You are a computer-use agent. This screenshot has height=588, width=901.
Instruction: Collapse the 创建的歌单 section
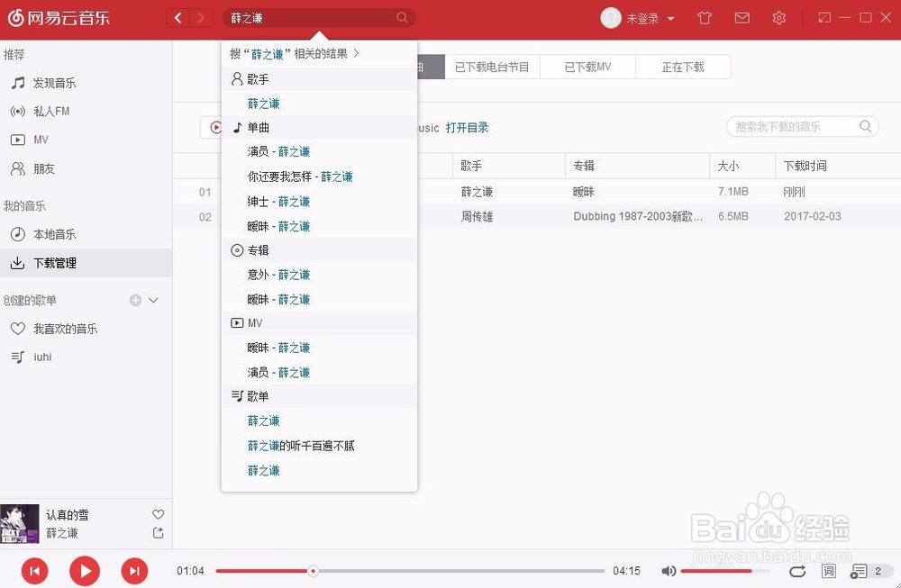pyautogui.click(x=153, y=300)
